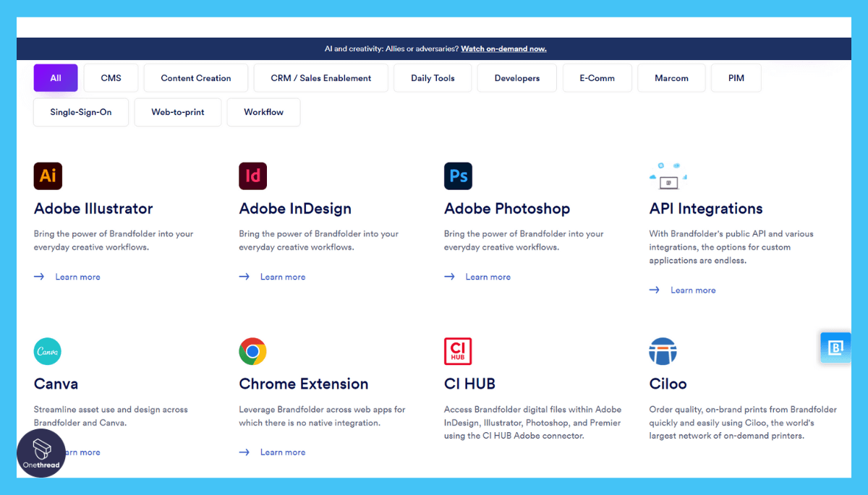Click Learn more under API Integrations

tap(693, 290)
